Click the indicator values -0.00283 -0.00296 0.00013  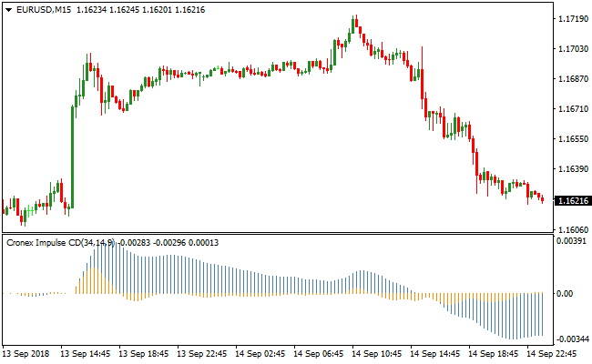tap(168, 243)
